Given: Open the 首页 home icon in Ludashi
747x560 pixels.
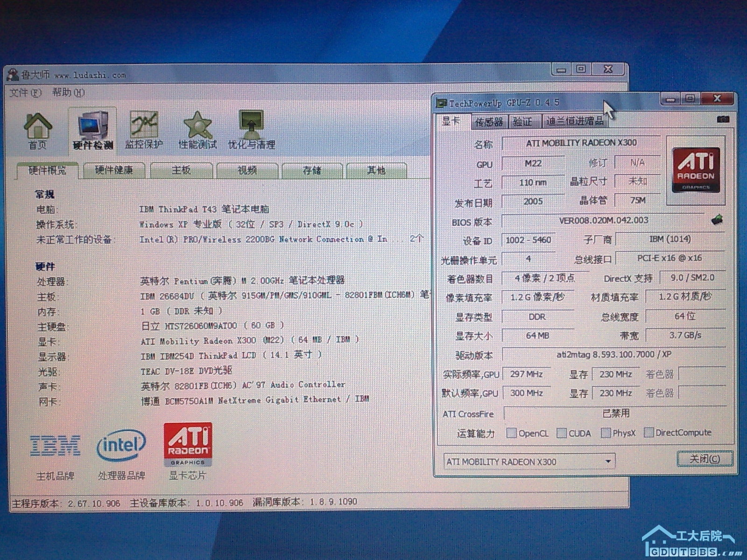Looking at the screenshot, I should click(37, 131).
